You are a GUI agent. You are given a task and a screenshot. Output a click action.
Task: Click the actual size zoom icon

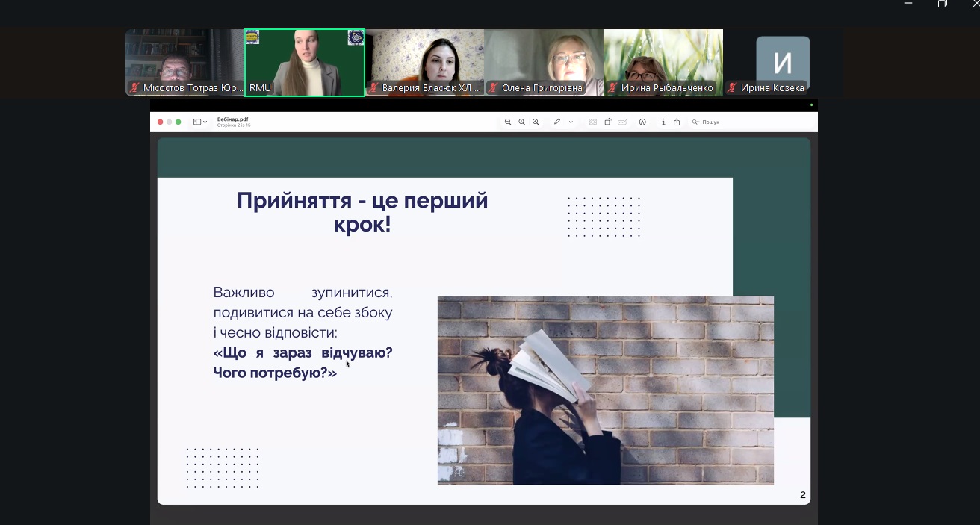pyautogui.click(x=521, y=122)
